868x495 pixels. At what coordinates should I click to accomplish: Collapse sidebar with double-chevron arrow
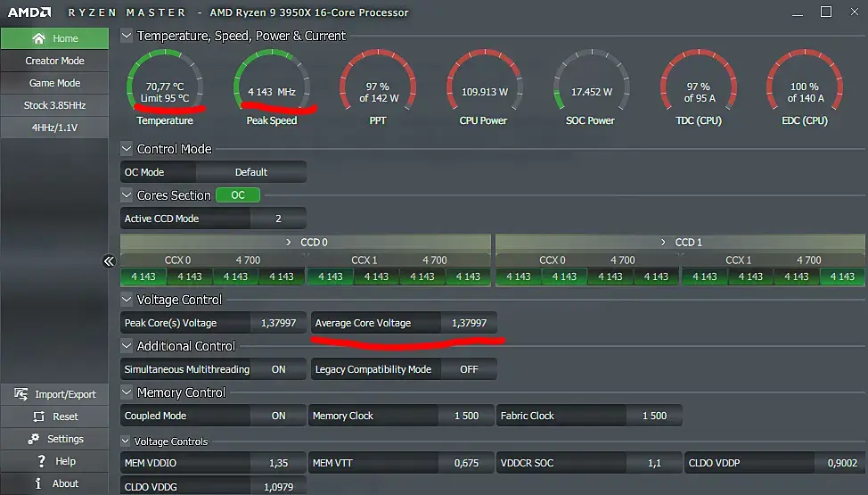[x=109, y=261]
